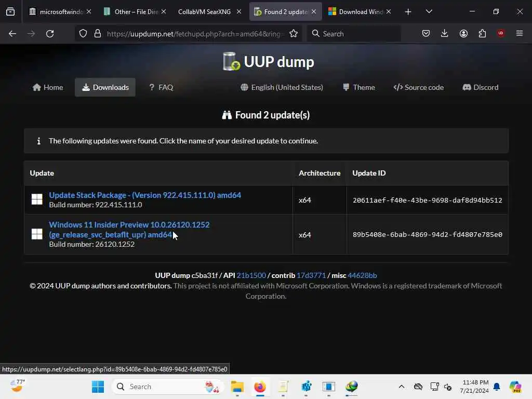
Task: Click Windows logo beside Insider Preview row
Action: click(37, 234)
